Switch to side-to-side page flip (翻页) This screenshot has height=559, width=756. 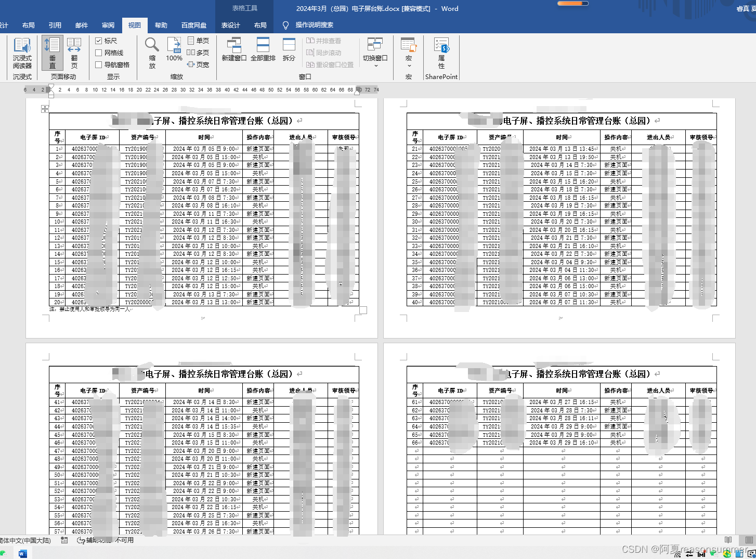[74, 53]
